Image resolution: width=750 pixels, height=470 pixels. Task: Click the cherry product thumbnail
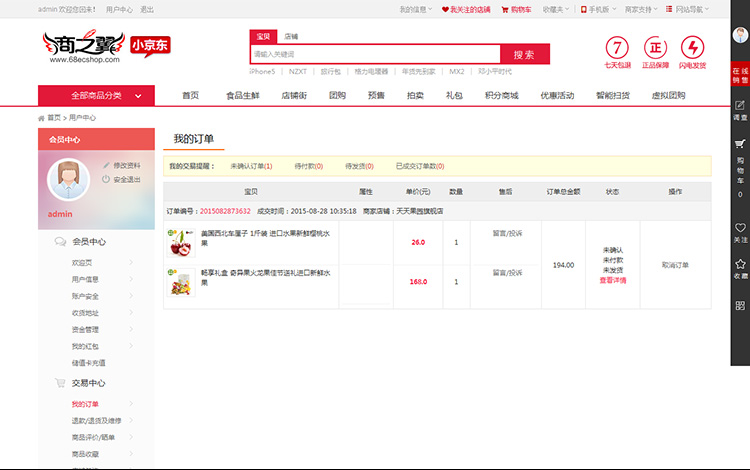click(x=180, y=242)
